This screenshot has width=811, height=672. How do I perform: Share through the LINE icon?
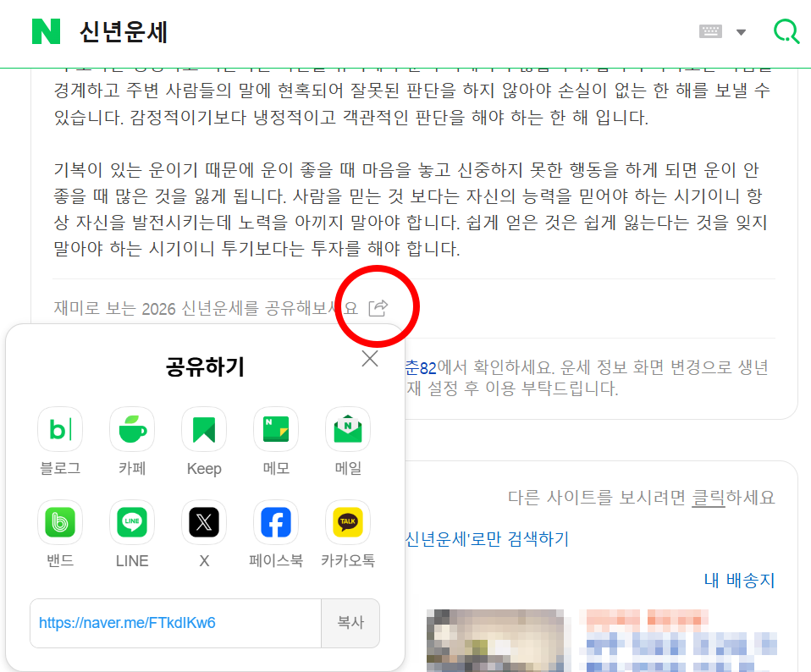(x=131, y=522)
